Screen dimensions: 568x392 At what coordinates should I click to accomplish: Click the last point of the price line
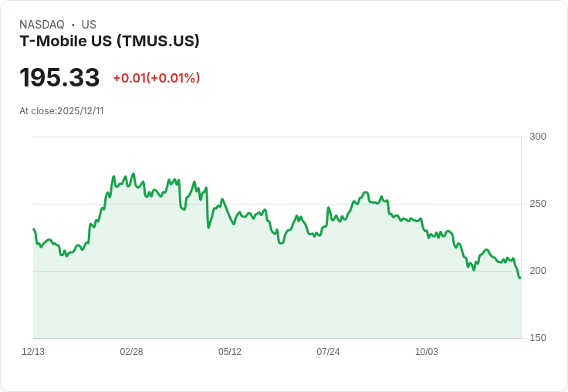coord(520,278)
